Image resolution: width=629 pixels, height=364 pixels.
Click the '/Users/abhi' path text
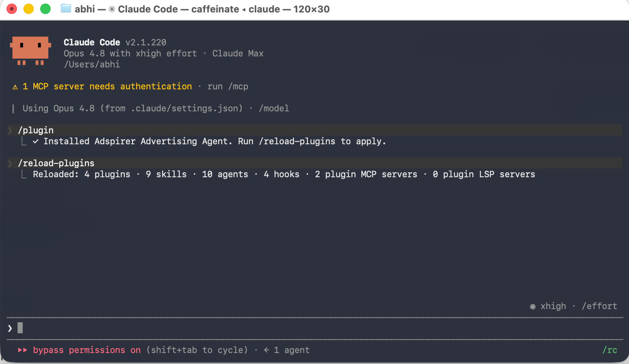[92, 64]
